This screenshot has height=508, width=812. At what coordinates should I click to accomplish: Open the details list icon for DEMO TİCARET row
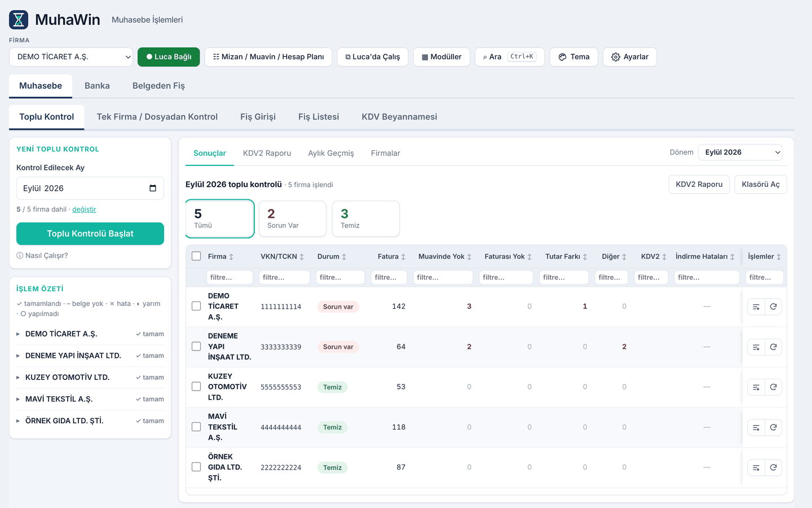coord(756,306)
